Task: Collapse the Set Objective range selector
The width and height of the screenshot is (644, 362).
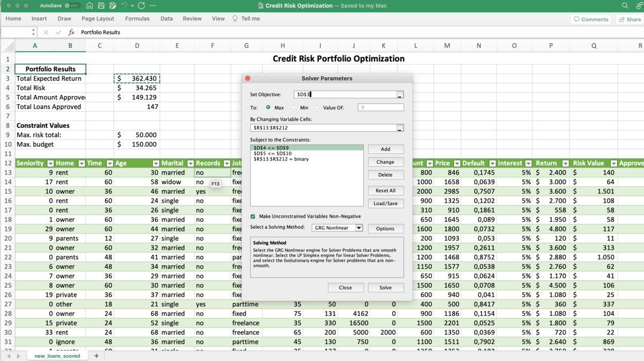Action: [400, 95]
